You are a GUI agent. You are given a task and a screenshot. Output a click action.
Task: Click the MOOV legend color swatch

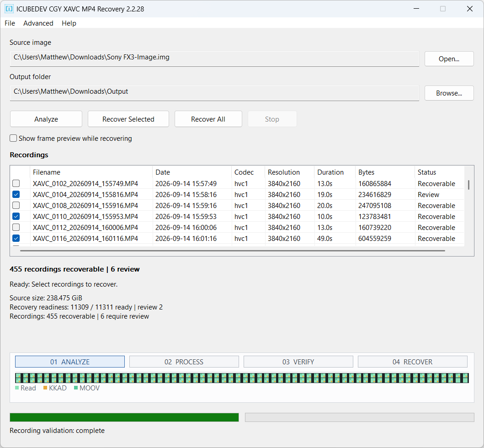point(76,388)
